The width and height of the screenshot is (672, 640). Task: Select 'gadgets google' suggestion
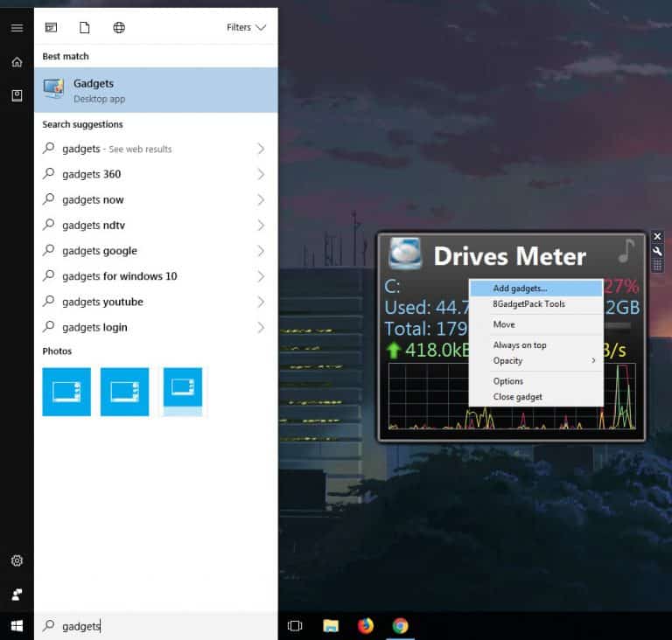click(156, 251)
